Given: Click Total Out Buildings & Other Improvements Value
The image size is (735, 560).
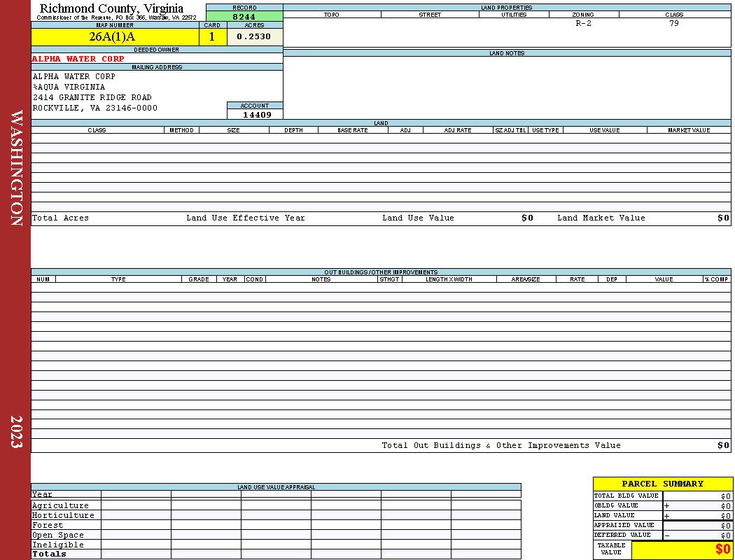Looking at the screenshot, I should tap(501, 446).
